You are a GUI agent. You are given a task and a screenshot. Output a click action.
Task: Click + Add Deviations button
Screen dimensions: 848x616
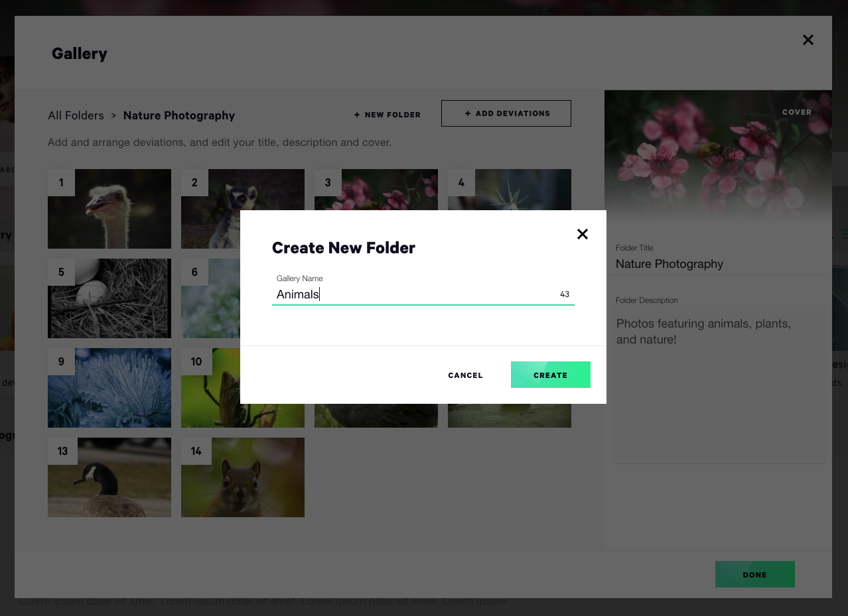506,113
